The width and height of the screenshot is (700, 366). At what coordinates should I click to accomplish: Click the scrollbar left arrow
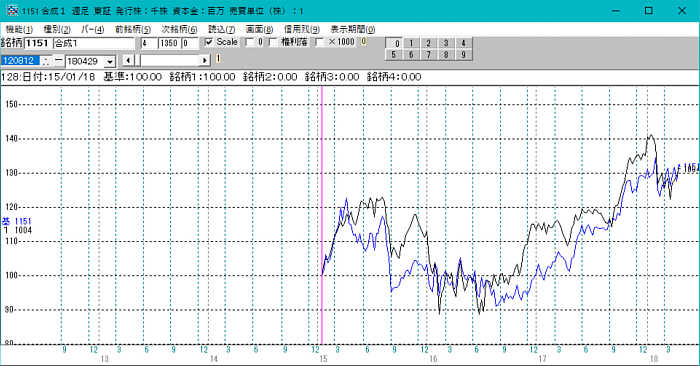128,60
